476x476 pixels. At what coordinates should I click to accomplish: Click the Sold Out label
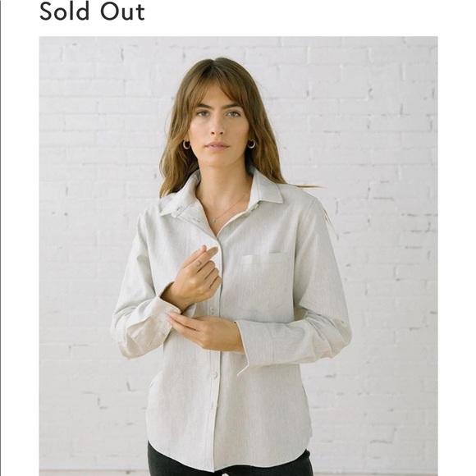pos(92,11)
